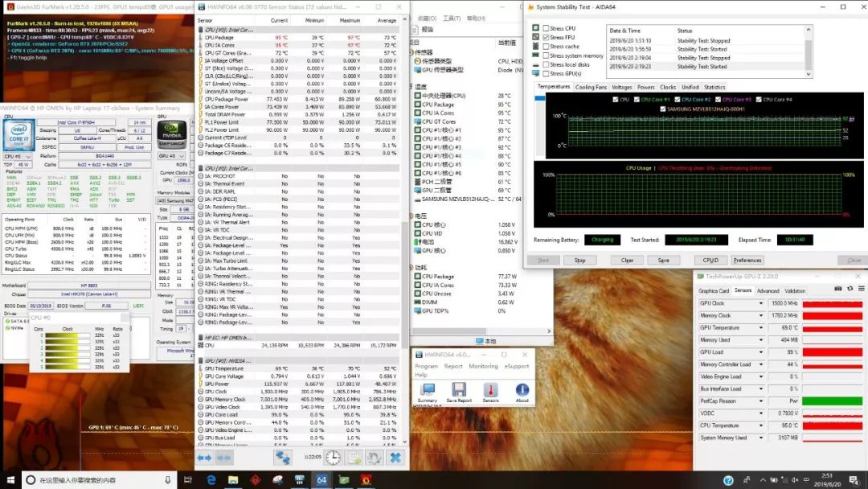Switch to Statistics tab in AIDA64
Screen dimensions: 868x489
point(714,87)
